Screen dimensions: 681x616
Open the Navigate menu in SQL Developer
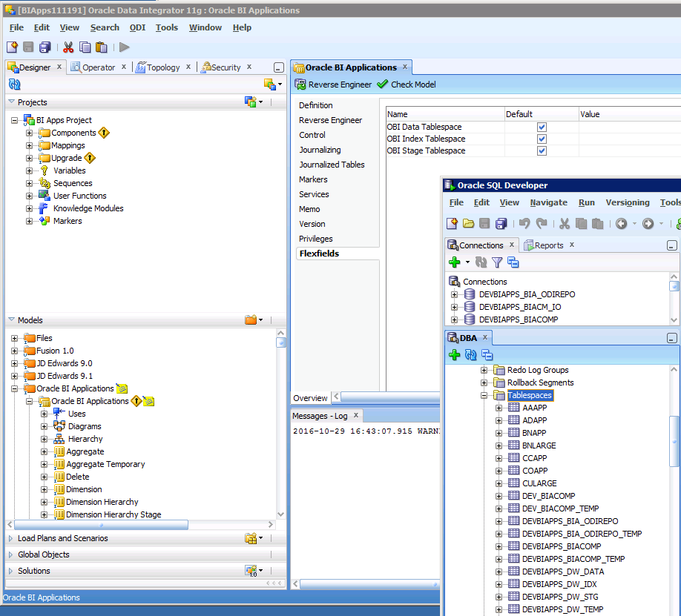[x=548, y=202]
